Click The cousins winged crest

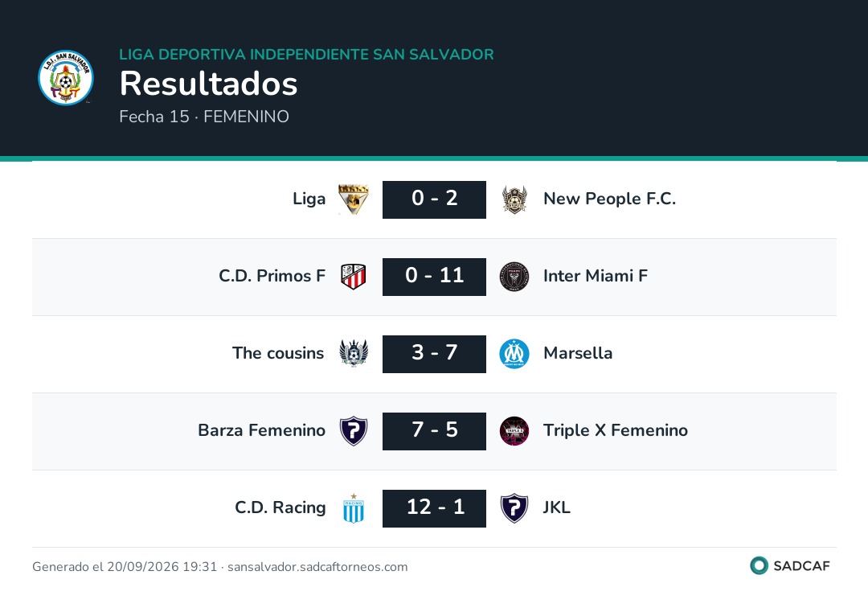tap(353, 353)
